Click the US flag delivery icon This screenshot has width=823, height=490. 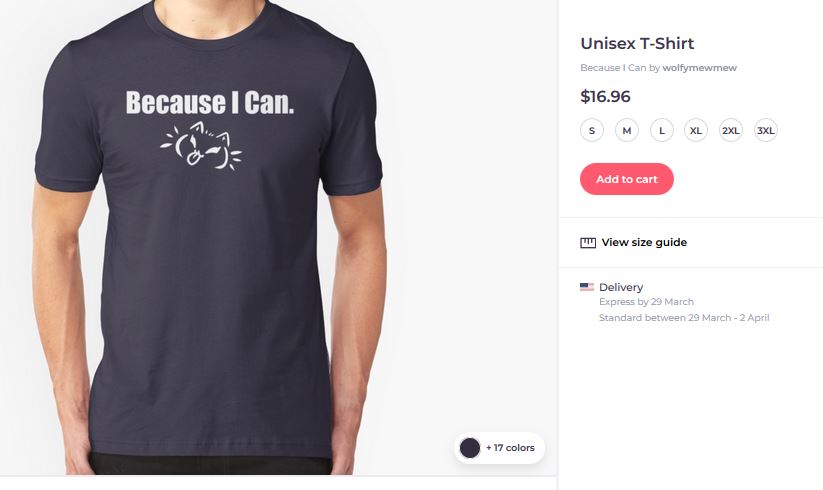tap(586, 287)
